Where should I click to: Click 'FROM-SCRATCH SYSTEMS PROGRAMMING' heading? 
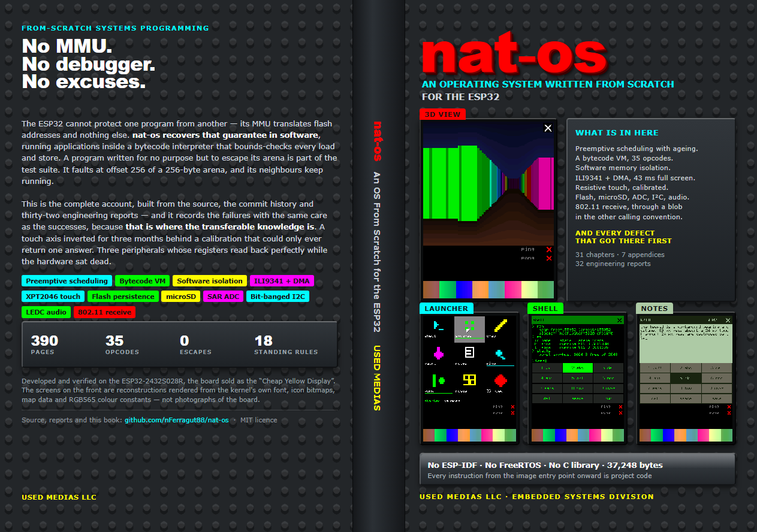115,28
